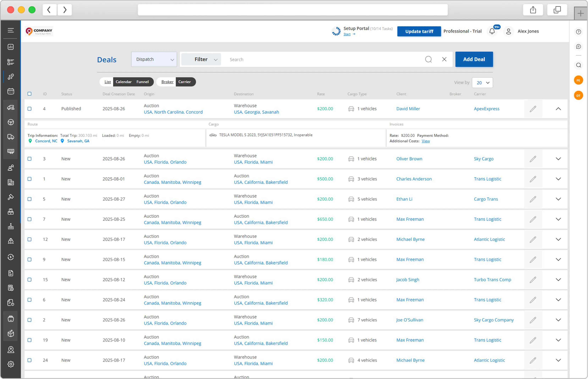This screenshot has width=588, height=379.
Task: Check the checkbox for deal ID 15
Action: (x=30, y=280)
